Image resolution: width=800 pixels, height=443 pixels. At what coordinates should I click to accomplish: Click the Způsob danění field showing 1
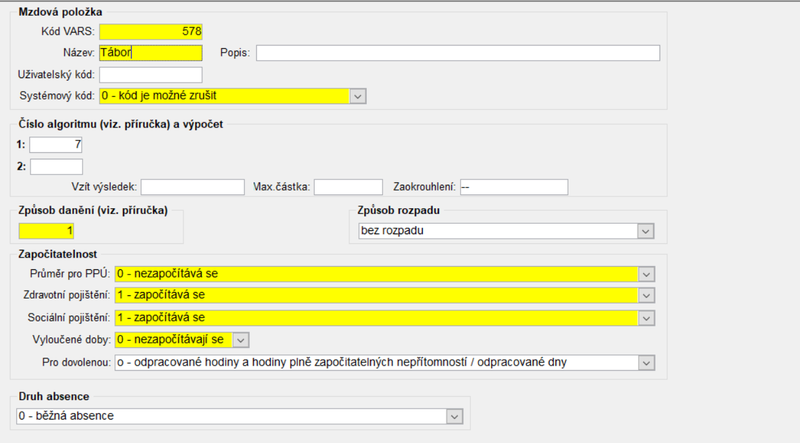(x=46, y=231)
